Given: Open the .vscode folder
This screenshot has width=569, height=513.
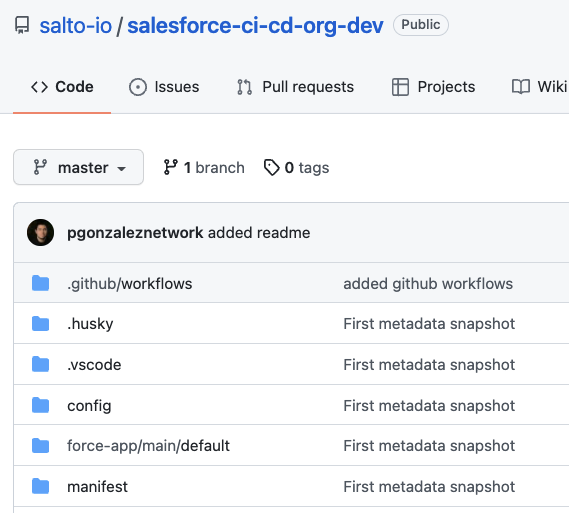Looking at the screenshot, I should click(94, 365).
